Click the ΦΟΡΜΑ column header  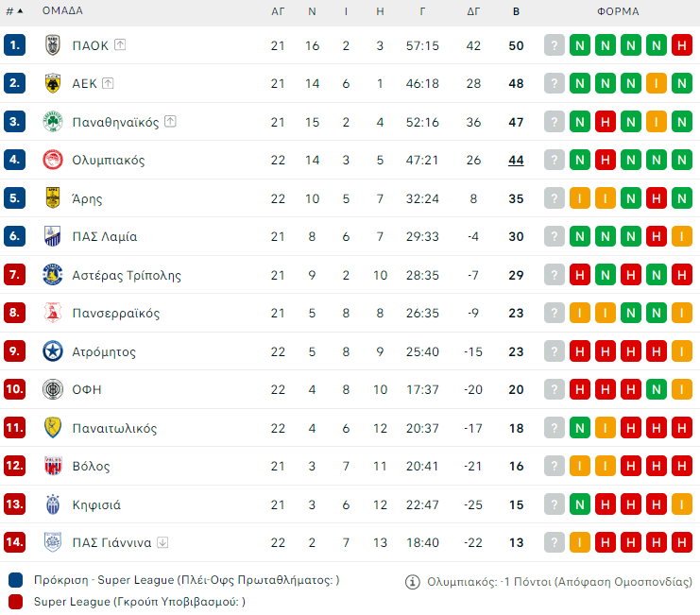coord(618,11)
